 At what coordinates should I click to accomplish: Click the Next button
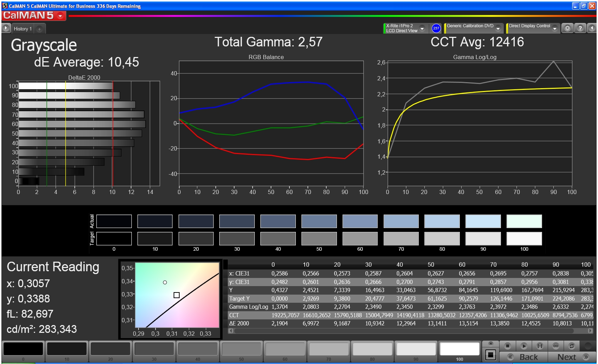click(572, 357)
